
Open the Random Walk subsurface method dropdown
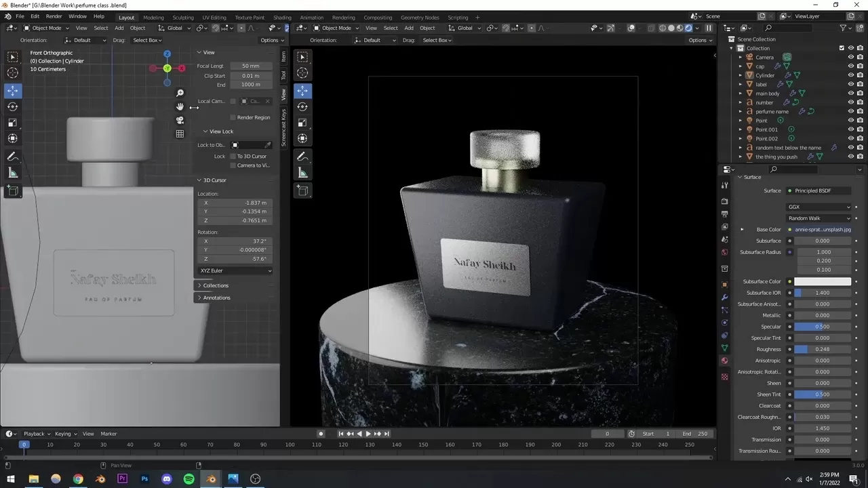pos(819,218)
